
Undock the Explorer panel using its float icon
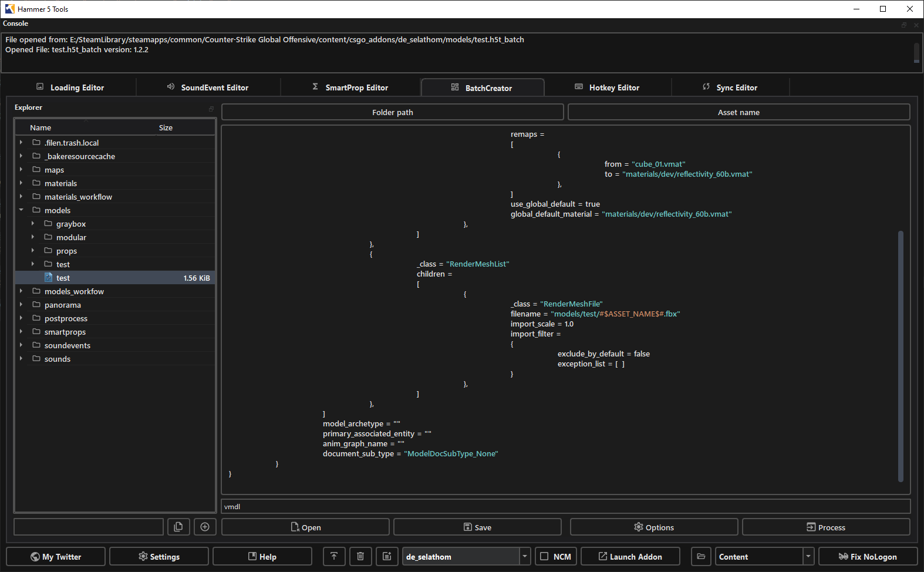pyautogui.click(x=211, y=109)
